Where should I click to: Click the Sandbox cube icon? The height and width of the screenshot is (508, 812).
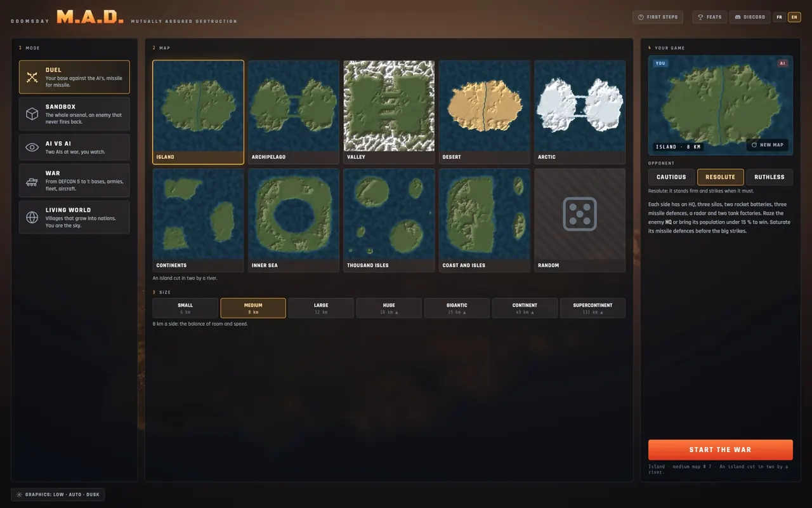pyautogui.click(x=32, y=114)
